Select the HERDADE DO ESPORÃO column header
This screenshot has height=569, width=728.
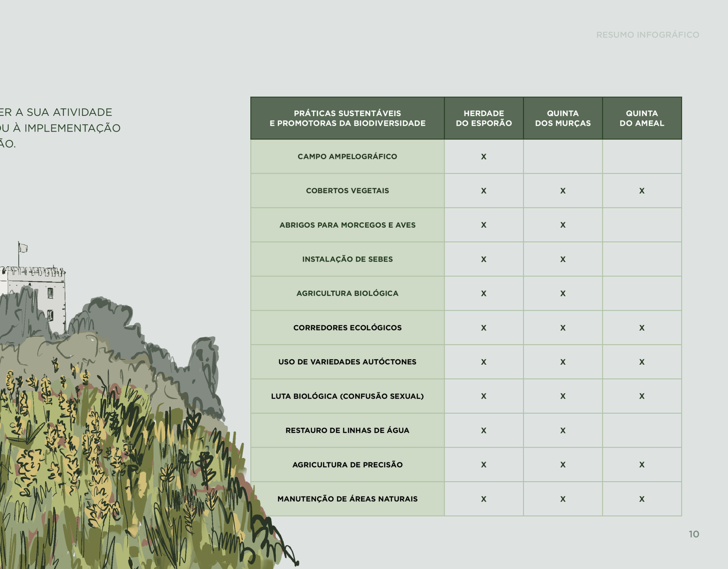(484, 118)
